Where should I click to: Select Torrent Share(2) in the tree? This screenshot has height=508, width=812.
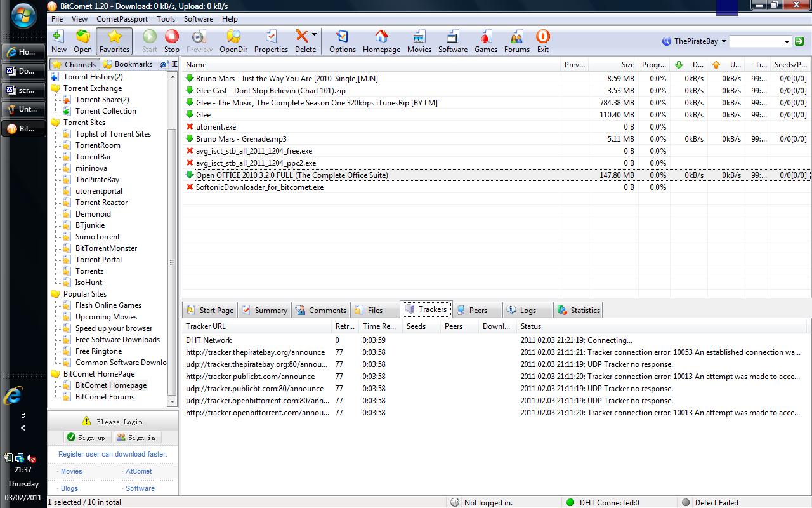tap(102, 100)
